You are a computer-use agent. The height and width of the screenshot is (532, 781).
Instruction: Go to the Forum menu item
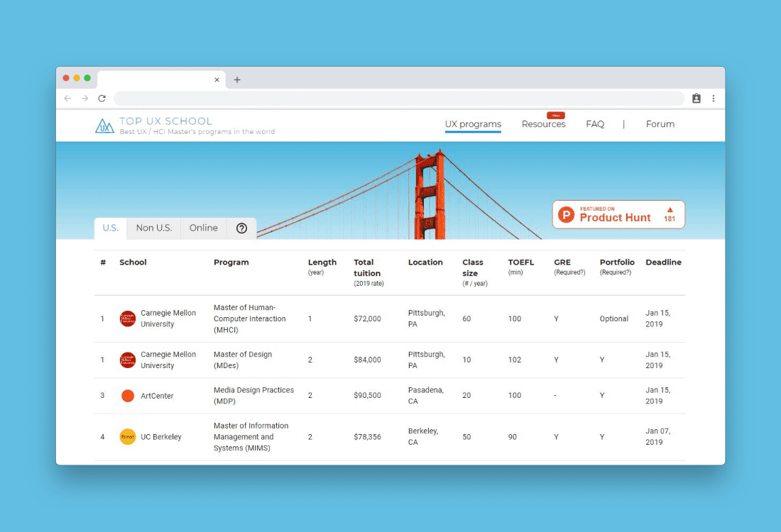(x=660, y=124)
